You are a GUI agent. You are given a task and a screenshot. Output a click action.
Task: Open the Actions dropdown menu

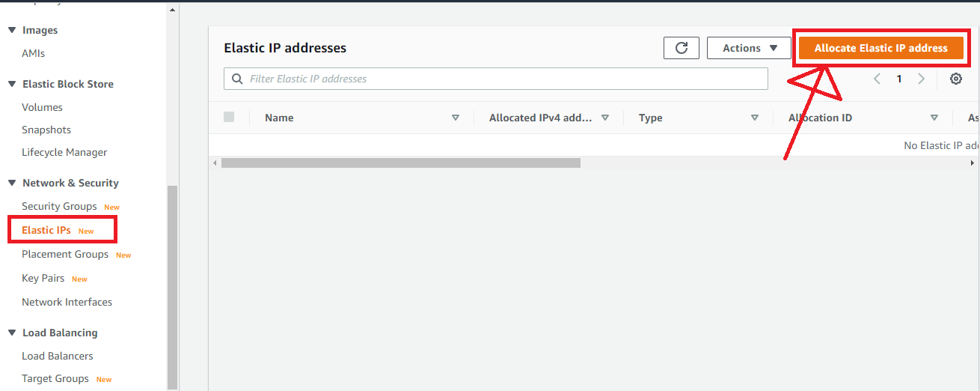(749, 48)
